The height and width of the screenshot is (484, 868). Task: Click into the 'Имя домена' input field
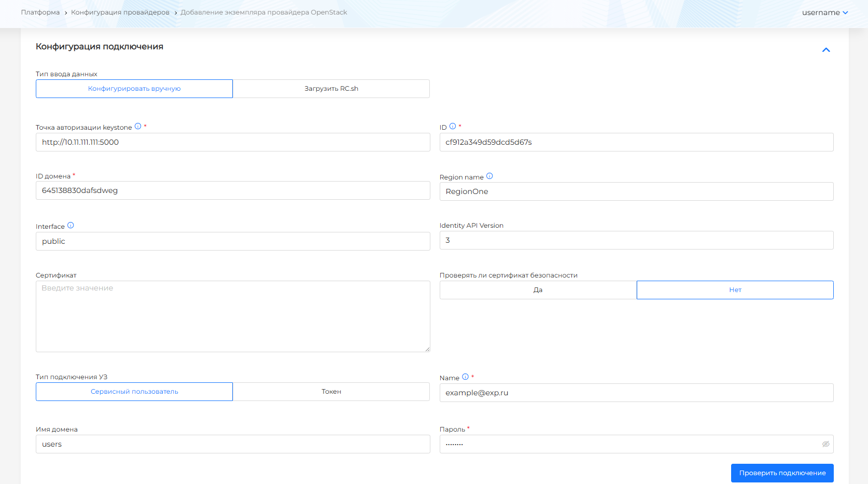[233, 444]
